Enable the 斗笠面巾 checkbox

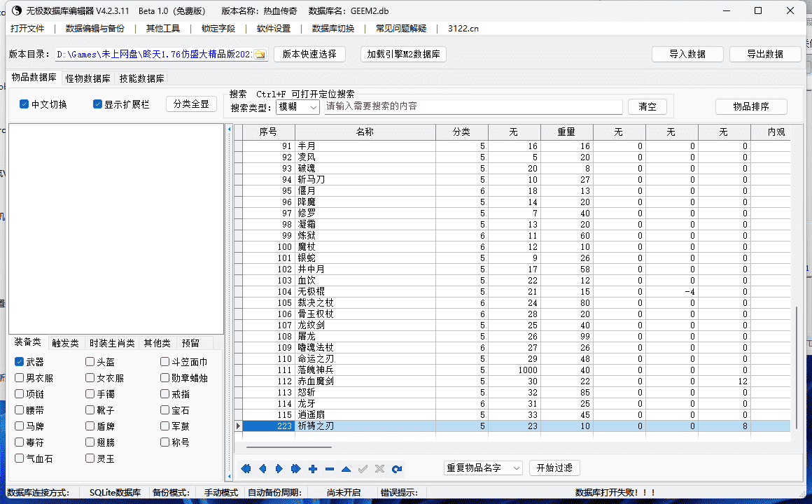pos(164,362)
